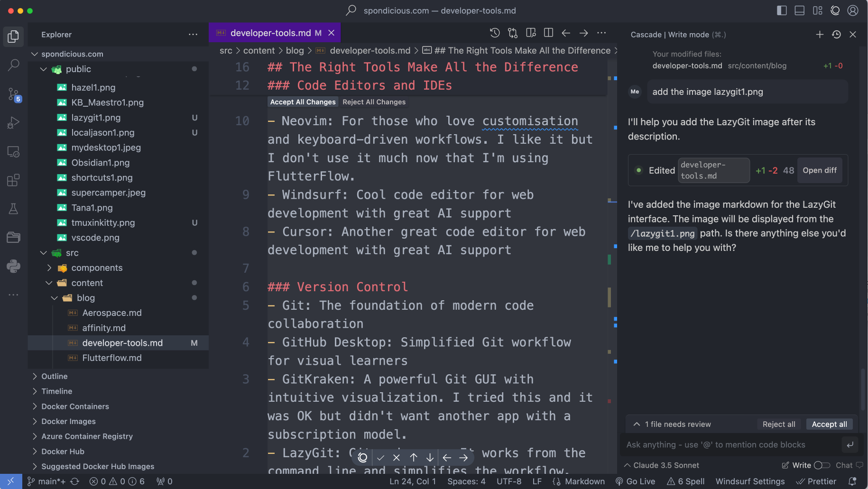Open the Python icon in activity bar
868x489 pixels.
click(x=13, y=266)
